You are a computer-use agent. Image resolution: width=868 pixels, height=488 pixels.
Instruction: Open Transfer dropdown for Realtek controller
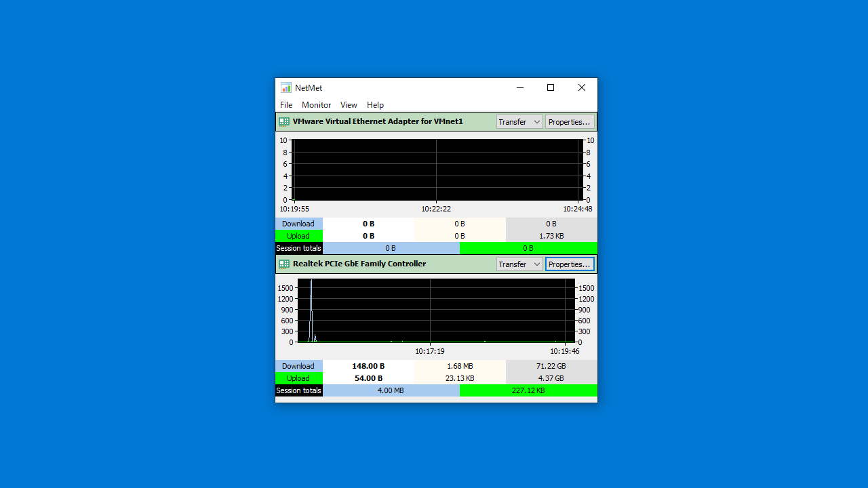[519, 264]
